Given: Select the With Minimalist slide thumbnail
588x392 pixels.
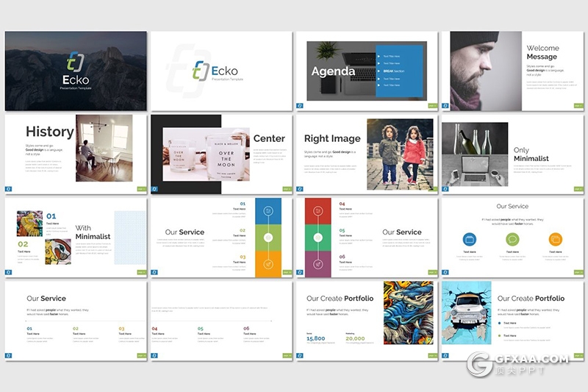Looking at the screenshot, I should coord(76,237).
